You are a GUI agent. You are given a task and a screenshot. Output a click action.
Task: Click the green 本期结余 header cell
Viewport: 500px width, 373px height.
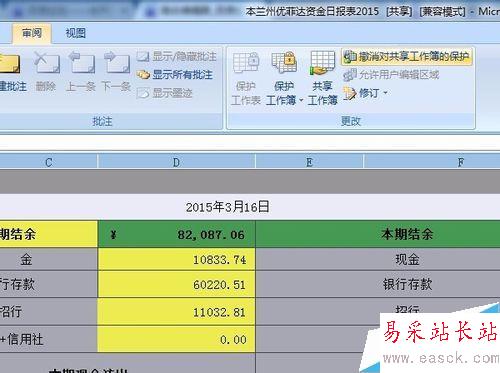pos(378,234)
